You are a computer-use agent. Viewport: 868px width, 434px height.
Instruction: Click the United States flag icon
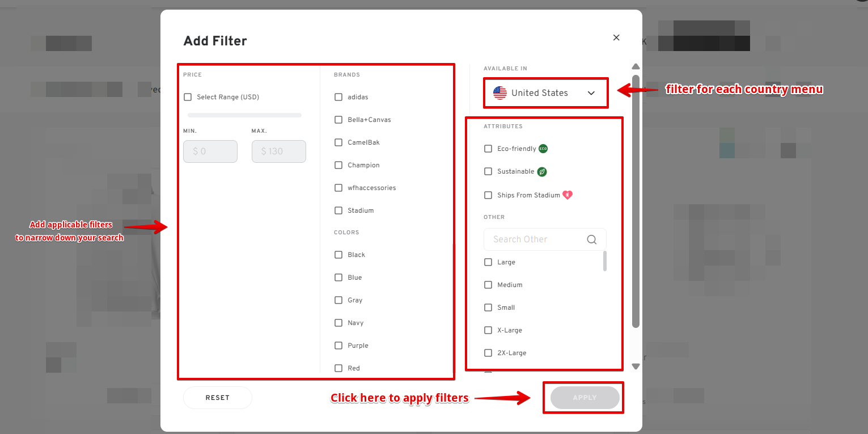click(500, 93)
